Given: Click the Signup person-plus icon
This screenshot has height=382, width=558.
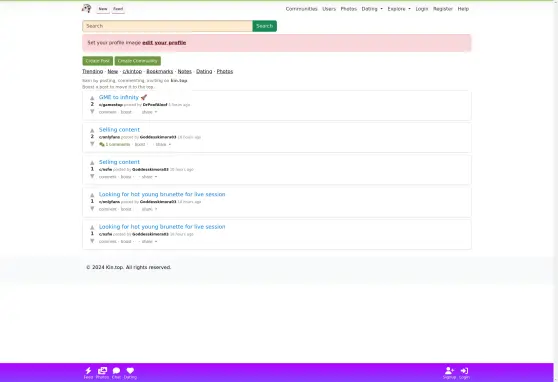Looking at the screenshot, I should [449, 371].
